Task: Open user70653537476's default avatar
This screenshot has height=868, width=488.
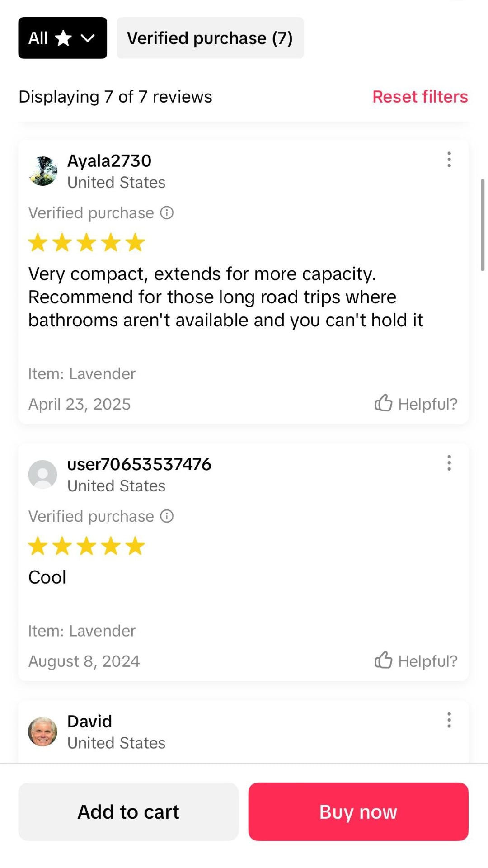Action: point(43,475)
